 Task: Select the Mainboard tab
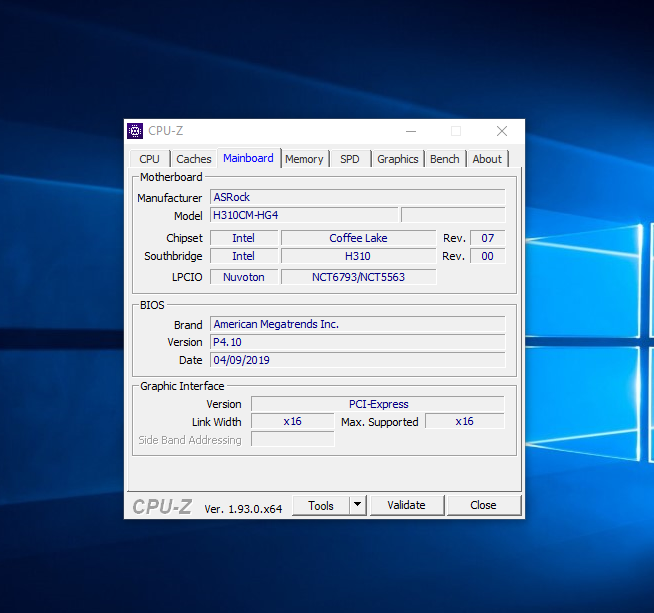(248, 158)
